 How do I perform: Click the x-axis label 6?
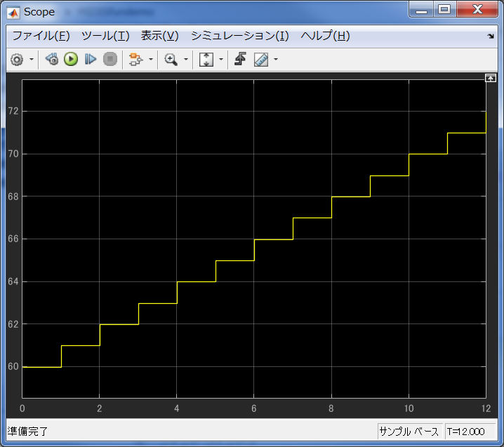click(254, 408)
